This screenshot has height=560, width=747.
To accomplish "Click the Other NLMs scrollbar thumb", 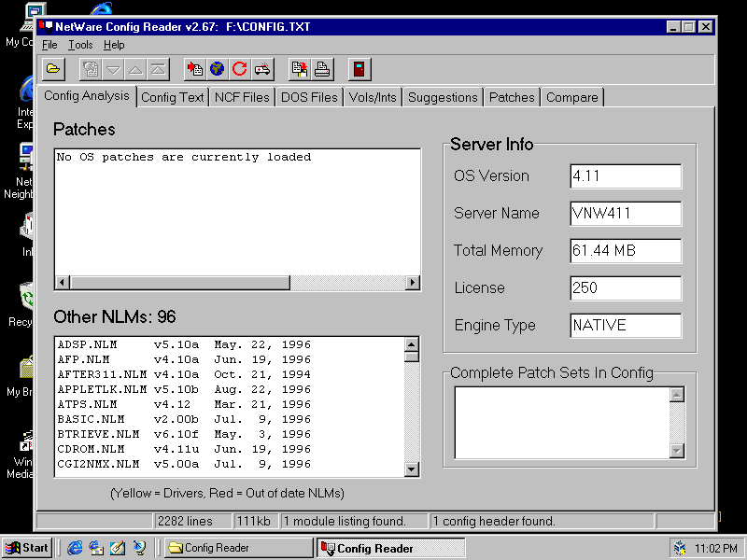I will point(412,357).
